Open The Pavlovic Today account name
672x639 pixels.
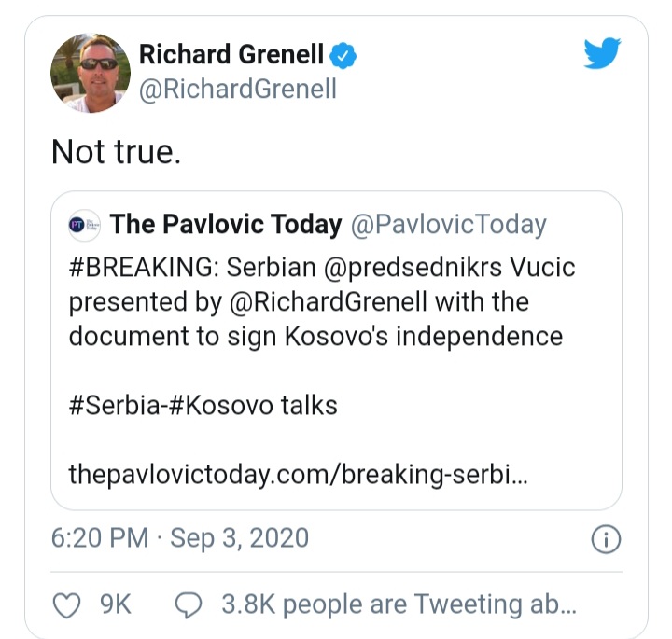click(226, 225)
